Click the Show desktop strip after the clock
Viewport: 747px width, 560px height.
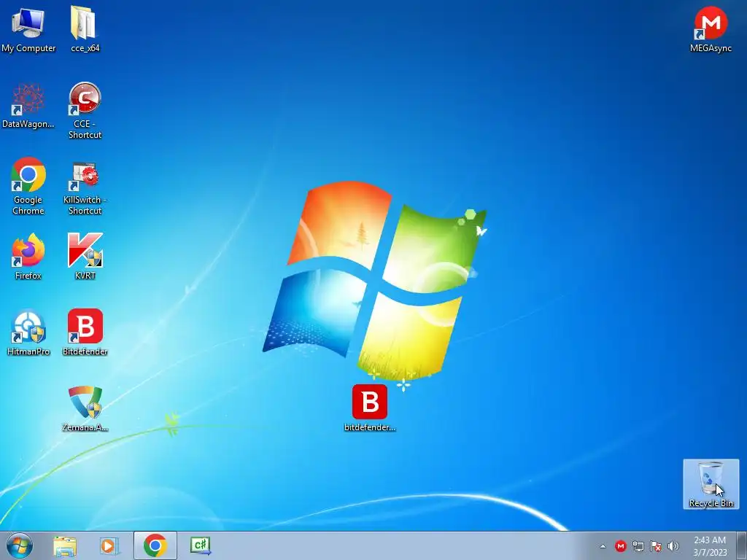742,545
